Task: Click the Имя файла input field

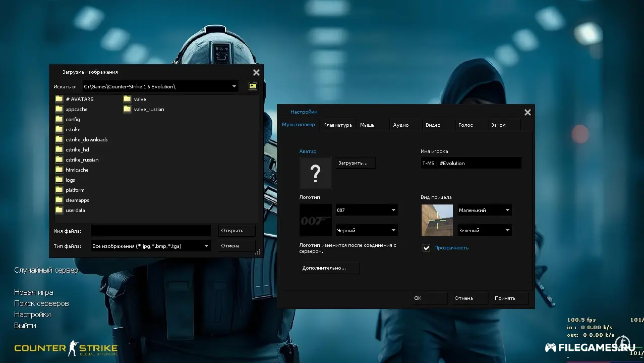Action: (151, 231)
